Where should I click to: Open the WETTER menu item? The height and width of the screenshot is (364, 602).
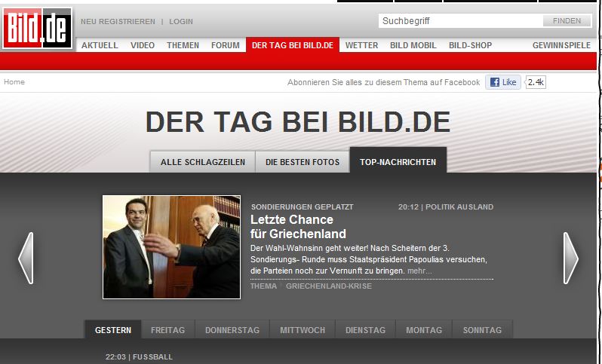tap(361, 45)
